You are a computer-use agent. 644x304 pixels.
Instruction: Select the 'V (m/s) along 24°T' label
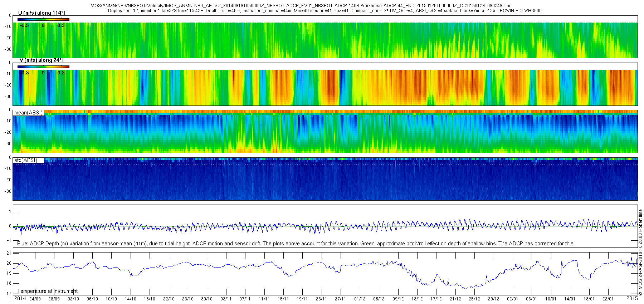(42, 60)
